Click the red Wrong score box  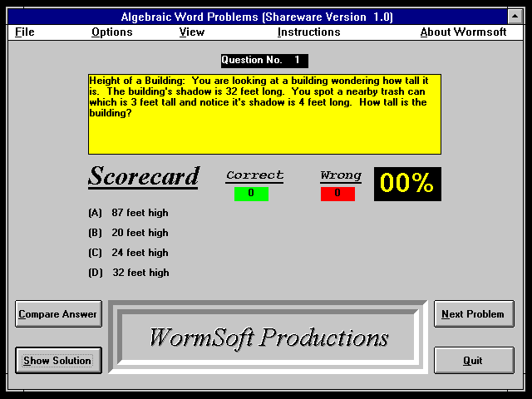(x=337, y=194)
